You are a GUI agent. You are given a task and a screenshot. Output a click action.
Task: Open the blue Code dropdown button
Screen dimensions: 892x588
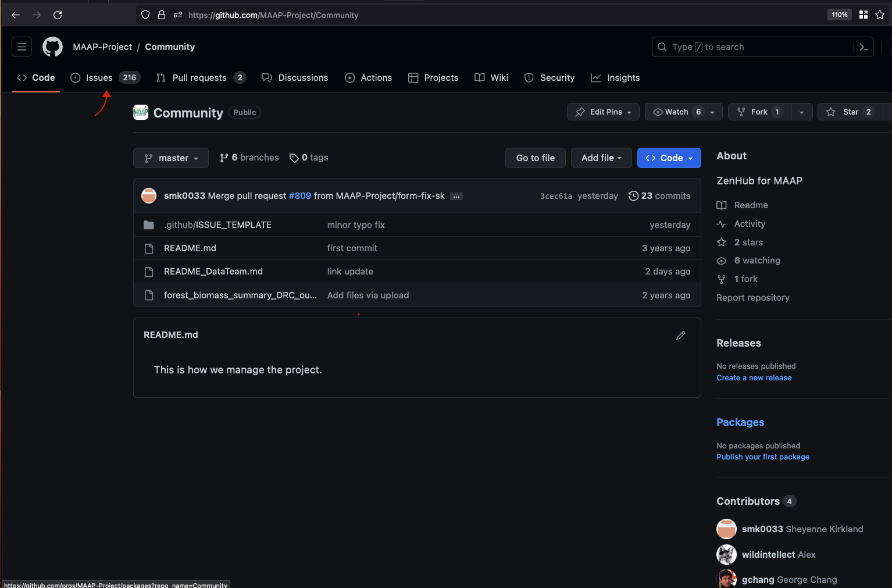pyautogui.click(x=669, y=158)
